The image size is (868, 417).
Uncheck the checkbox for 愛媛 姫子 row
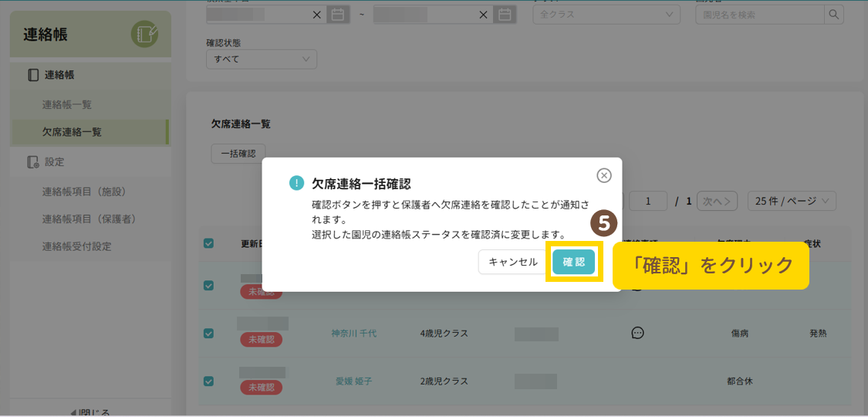coord(208,381)
